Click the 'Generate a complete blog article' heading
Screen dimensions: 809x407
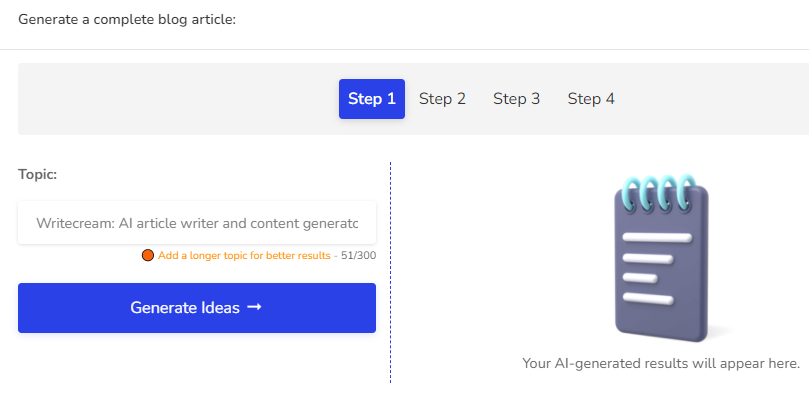[x=127, y=20]
